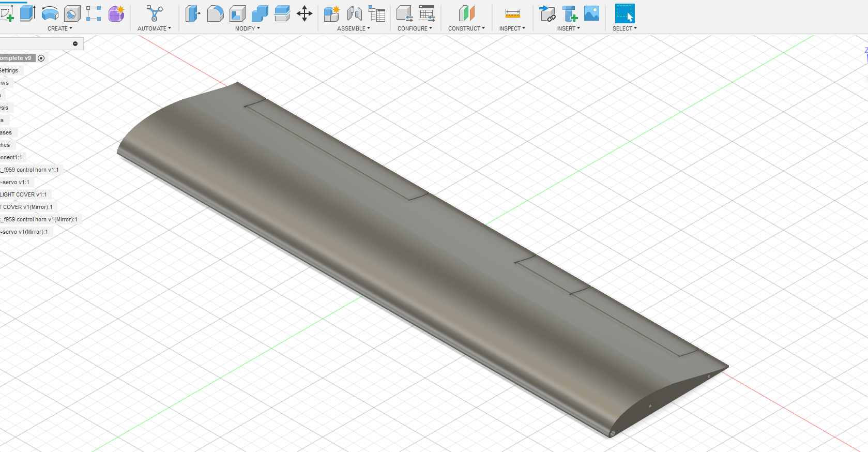This screenshot has height=452, width=868.
Task: Click the Insert Derive icon
Action: tap(547, 13)
